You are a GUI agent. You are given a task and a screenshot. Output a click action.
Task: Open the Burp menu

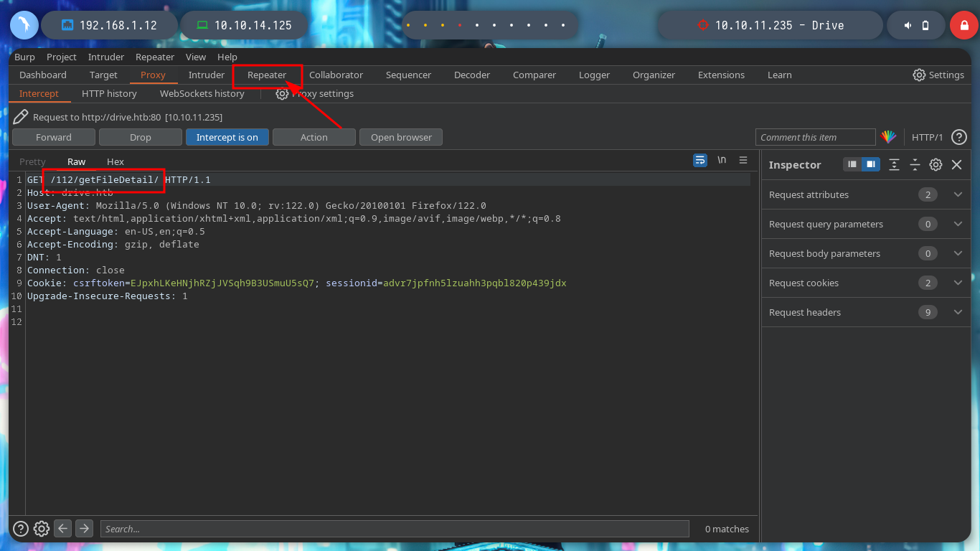(24, 57)
